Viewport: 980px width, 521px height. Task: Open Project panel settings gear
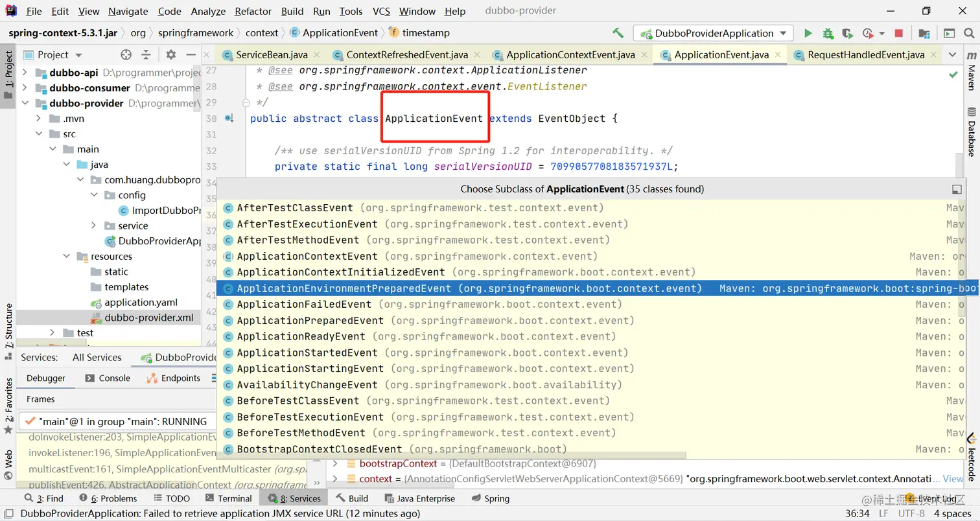[171, 55]
